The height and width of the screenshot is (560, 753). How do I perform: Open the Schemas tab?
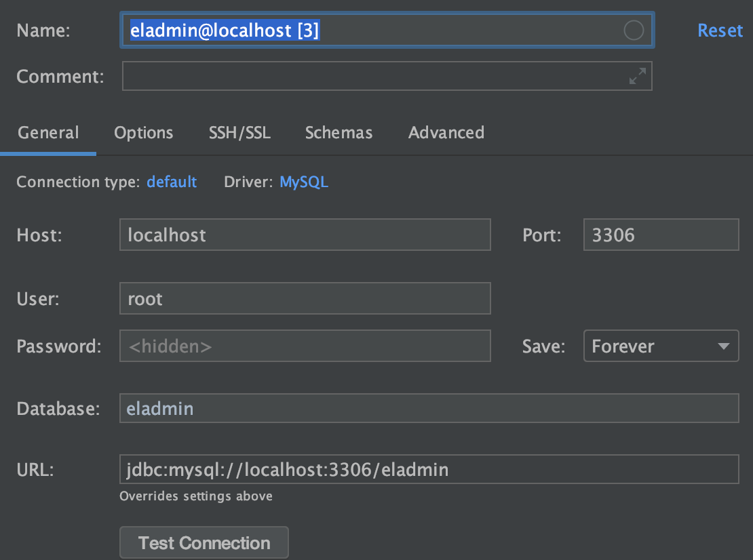pos(339,132)
